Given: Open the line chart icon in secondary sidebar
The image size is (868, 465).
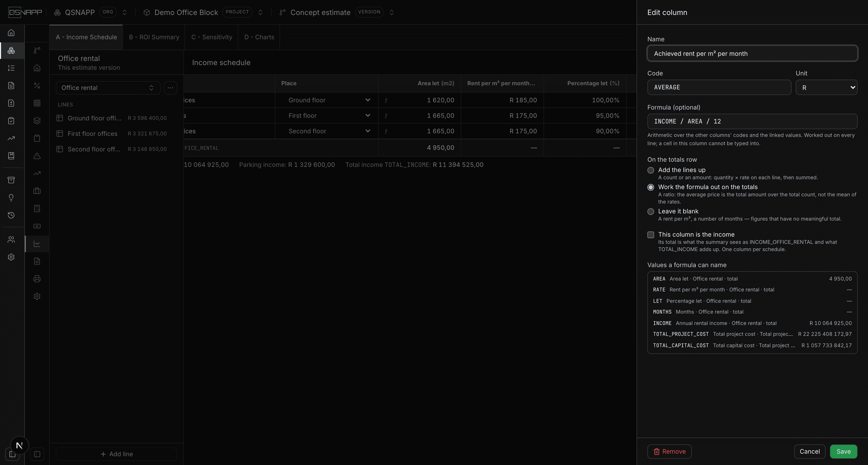Looking at the screenshot, I should point(37,244).
